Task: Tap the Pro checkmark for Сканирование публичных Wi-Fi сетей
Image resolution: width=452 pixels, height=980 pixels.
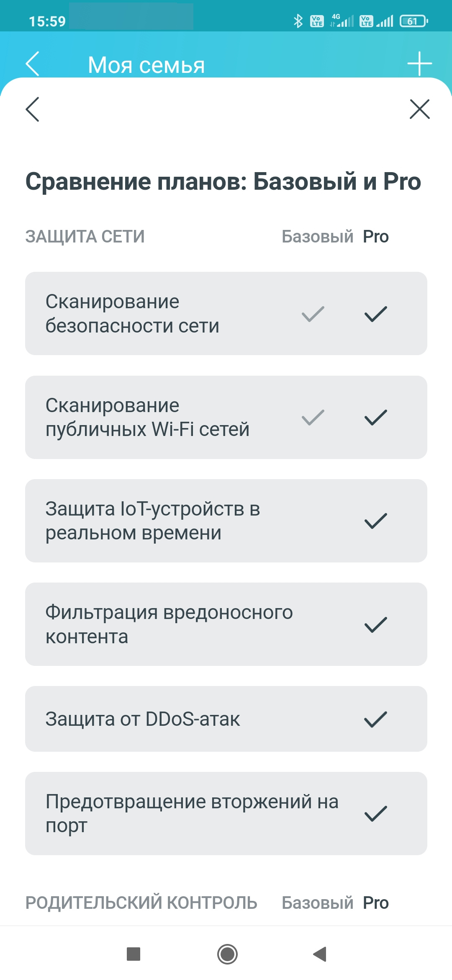Action: click(x=375, y=418)
